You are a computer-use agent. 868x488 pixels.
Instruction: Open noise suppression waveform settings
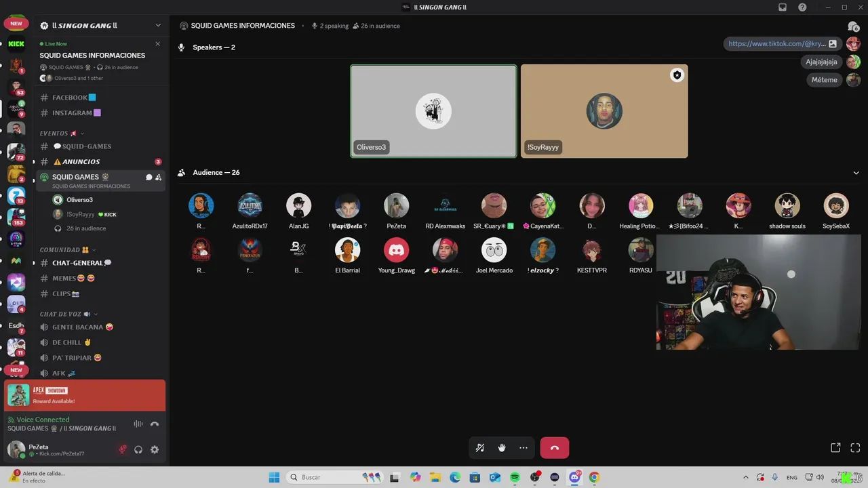pyautogui.click(x=138, y=424)
